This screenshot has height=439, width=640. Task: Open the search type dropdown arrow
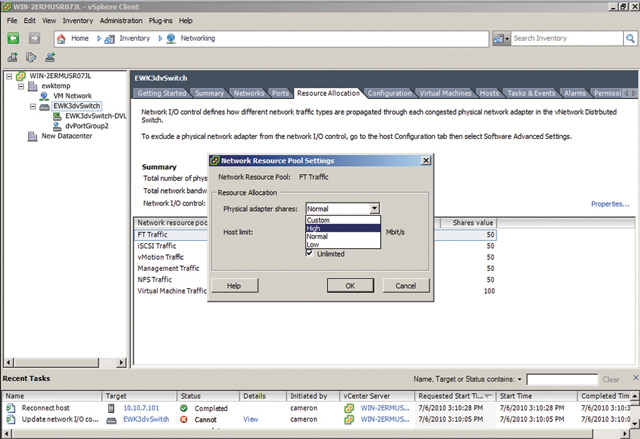507,39
